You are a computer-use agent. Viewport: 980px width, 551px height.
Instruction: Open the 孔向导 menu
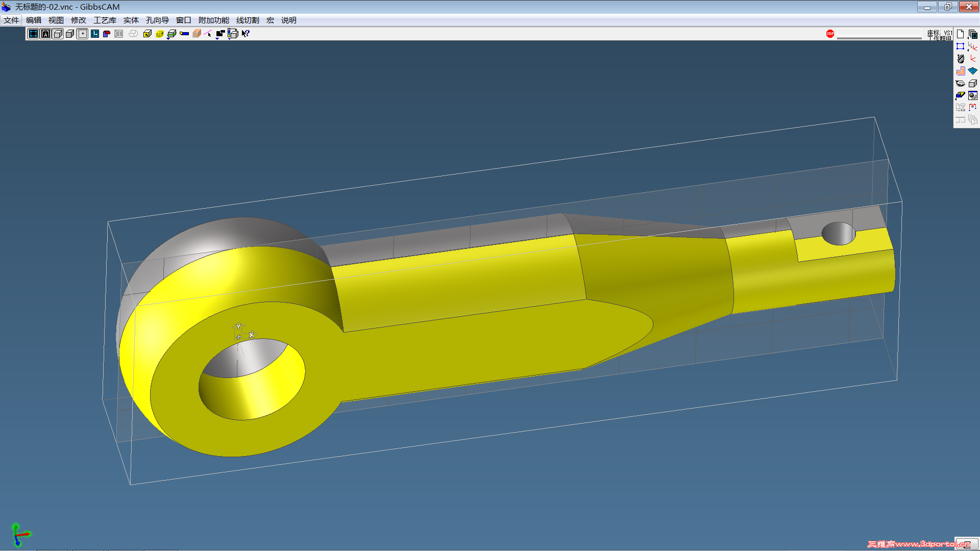pyautogui.click(x=157, y=20)
